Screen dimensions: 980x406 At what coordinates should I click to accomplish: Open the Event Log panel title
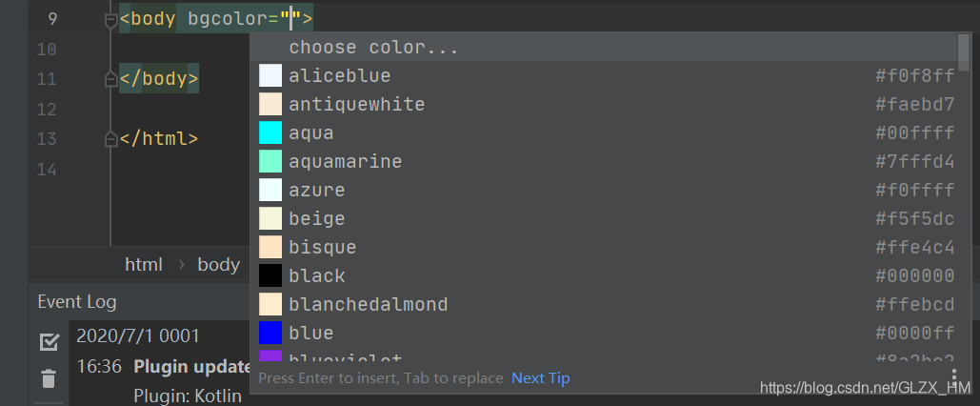tap(77, 302)
